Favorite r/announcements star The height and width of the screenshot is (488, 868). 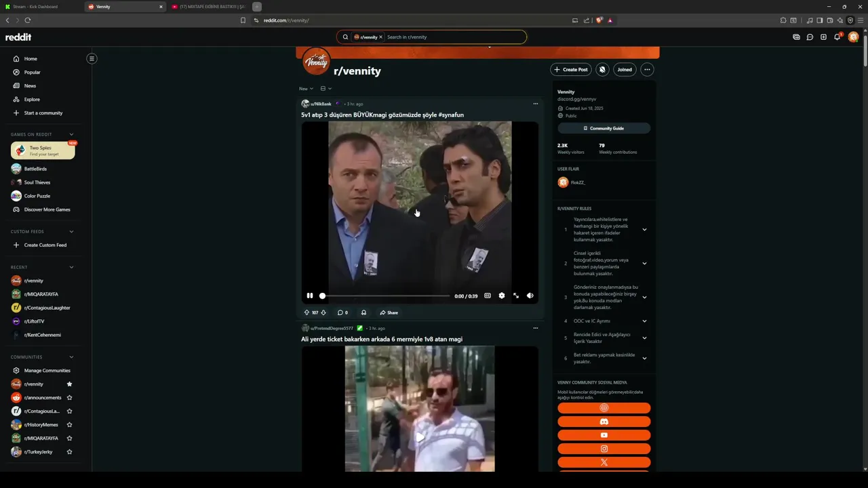[69, 397]
